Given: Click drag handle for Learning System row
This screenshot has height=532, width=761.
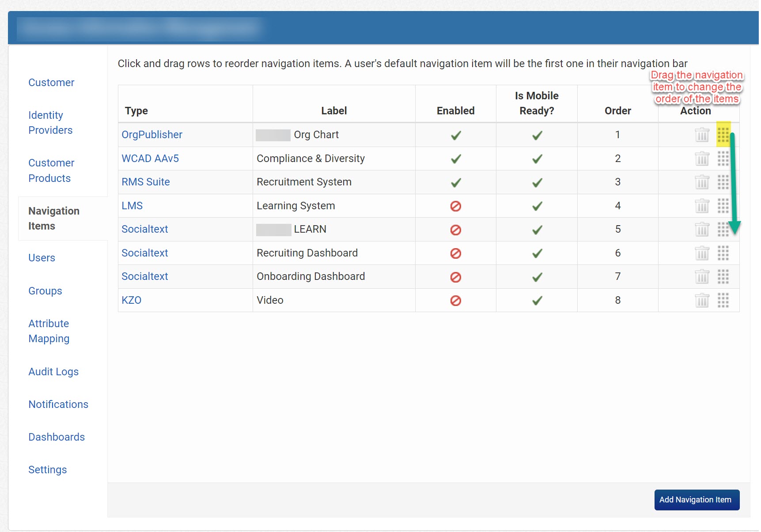Looking at the screenshot, I should coord(723,206).
